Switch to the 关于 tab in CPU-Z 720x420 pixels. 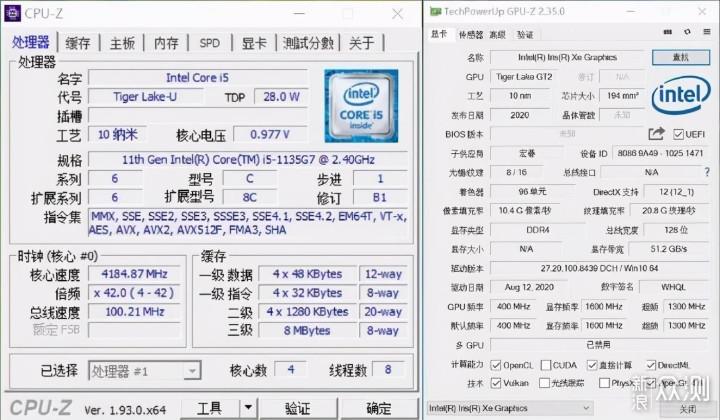(x=361, y=43)
